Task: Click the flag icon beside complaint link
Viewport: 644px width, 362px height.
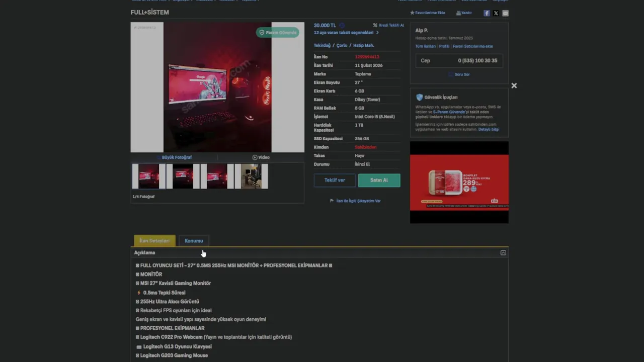Action: click(x=332, y=201)
